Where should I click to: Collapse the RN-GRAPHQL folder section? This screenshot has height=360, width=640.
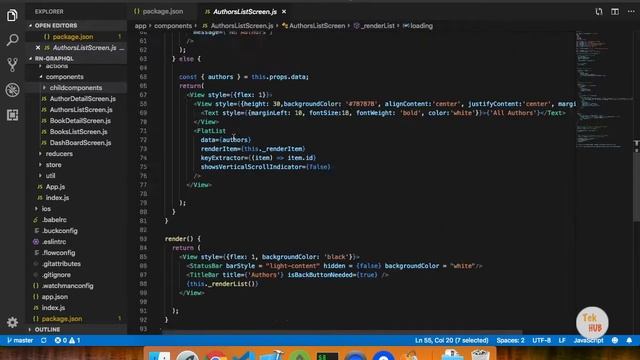point(54,58)
